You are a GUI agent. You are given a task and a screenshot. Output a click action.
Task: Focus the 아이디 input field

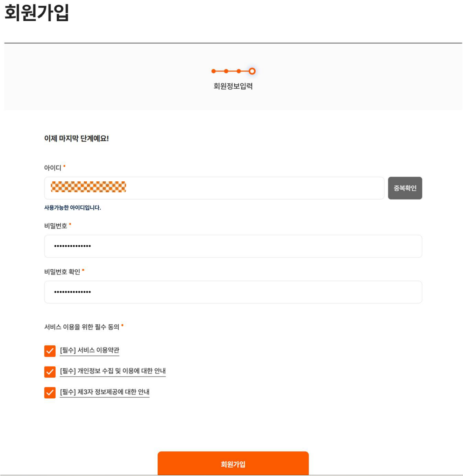point(214,188)
